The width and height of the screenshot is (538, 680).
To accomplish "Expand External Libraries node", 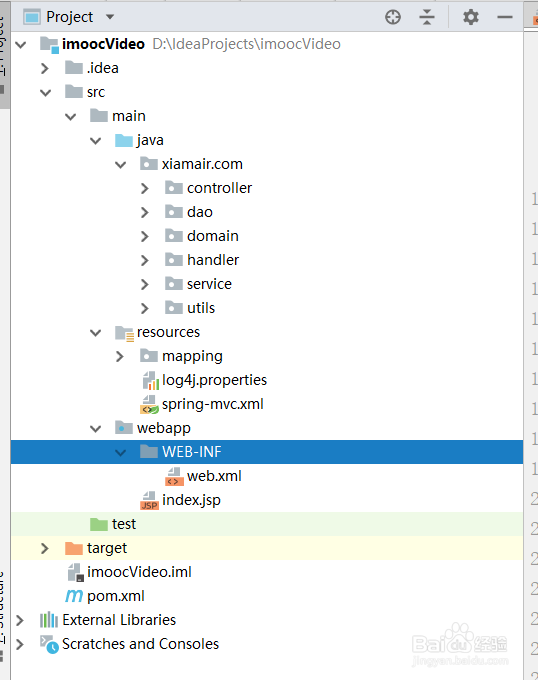I will coord(20,621).
